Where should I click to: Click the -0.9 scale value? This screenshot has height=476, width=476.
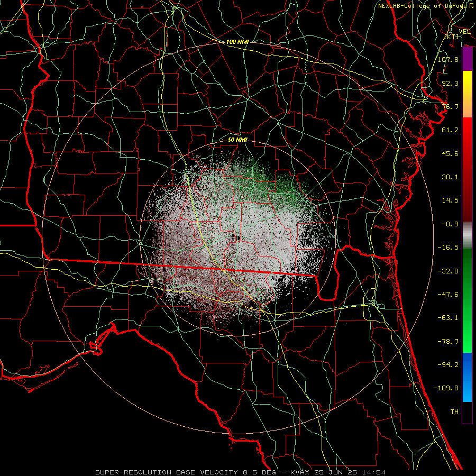[x=450, y=224]
